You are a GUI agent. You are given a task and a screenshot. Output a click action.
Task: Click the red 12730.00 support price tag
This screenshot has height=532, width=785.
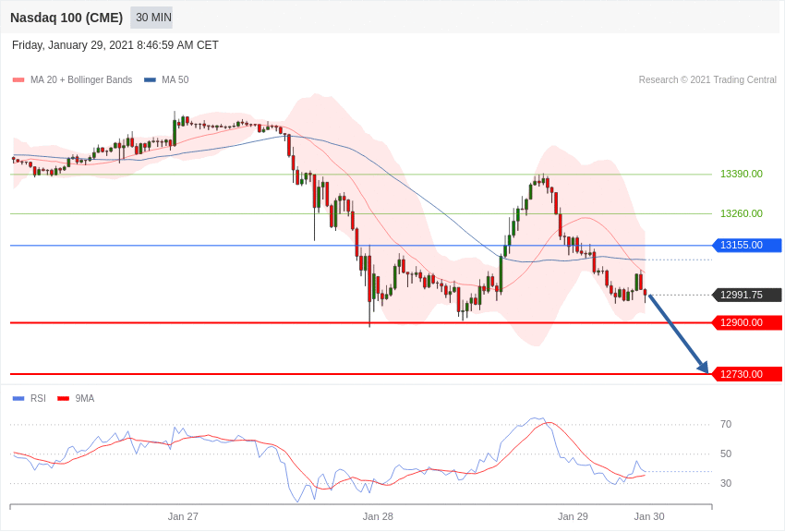coord(746,374)
